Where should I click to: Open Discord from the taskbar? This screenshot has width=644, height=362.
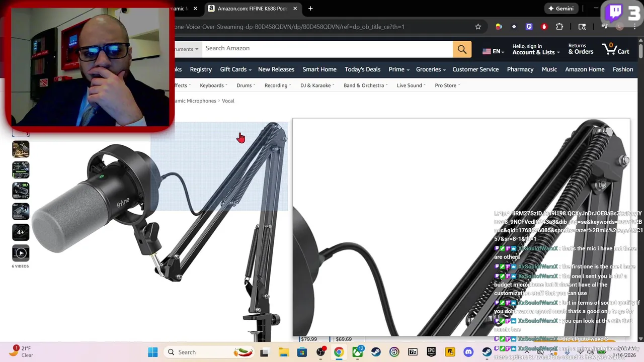pos(468,352)
